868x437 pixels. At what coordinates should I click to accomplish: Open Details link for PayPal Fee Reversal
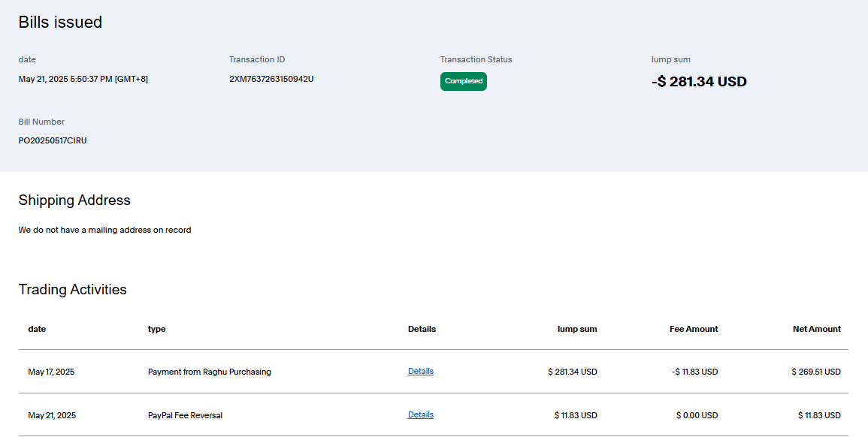(x=420, y=414)
